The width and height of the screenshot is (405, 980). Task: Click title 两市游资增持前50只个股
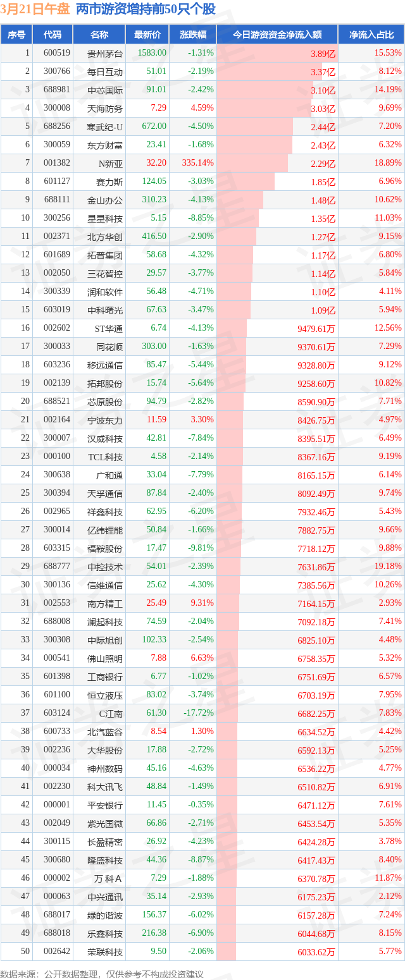tap(146, 9)
